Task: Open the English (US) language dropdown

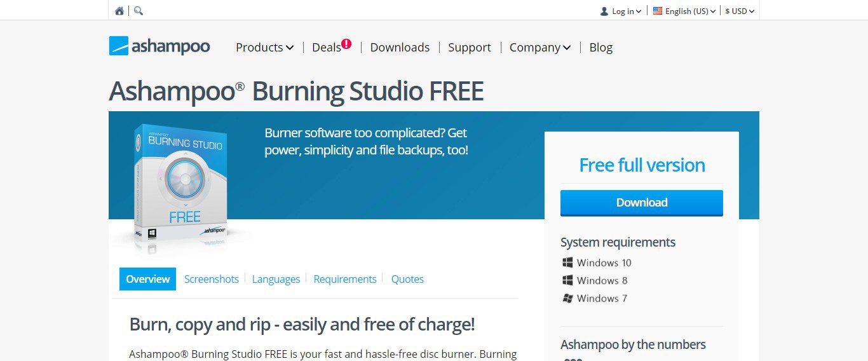Action: 690,11
